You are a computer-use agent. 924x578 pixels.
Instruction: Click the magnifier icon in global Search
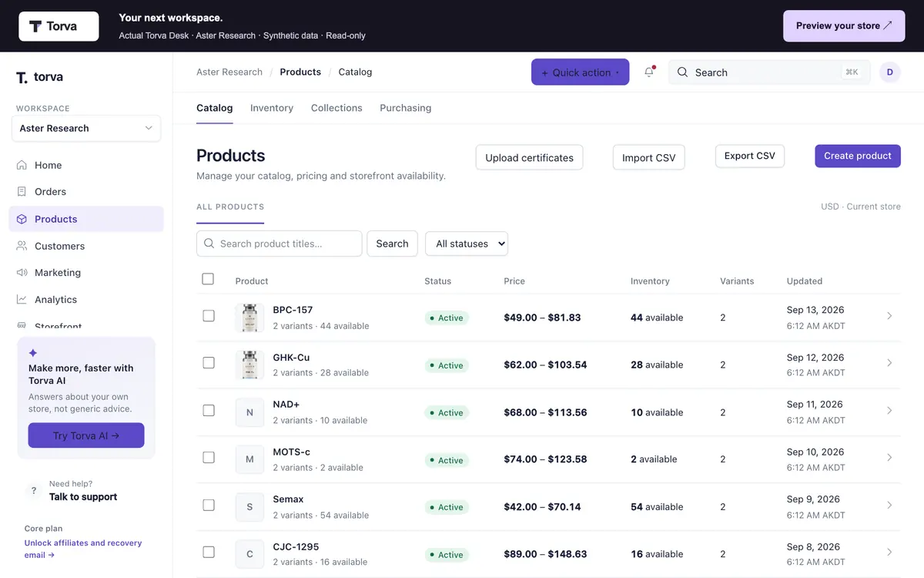pos(682,72)
